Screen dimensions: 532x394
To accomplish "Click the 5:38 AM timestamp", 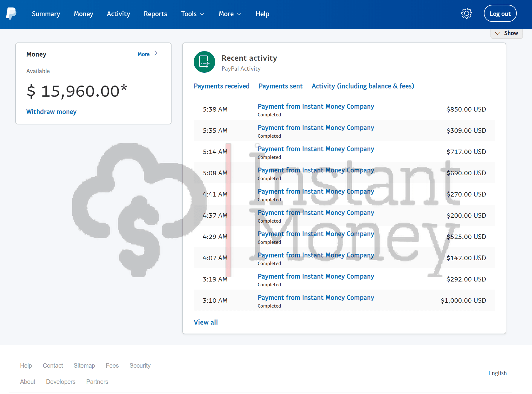I will [x=215, y=109].
